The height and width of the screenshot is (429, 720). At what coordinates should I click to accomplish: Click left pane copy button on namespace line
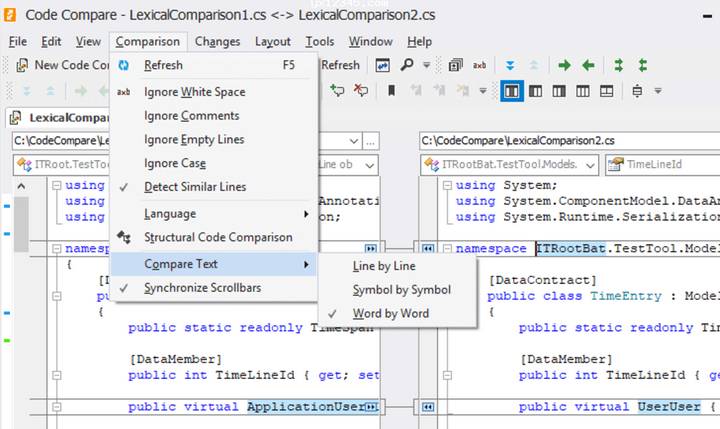point(370,248)
